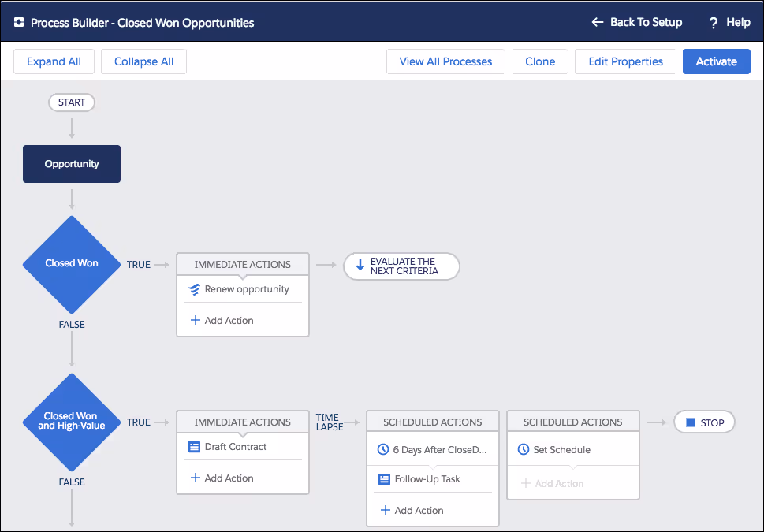
Task: Click the Draft Contract record icon
Action: [x=194, y=447]
